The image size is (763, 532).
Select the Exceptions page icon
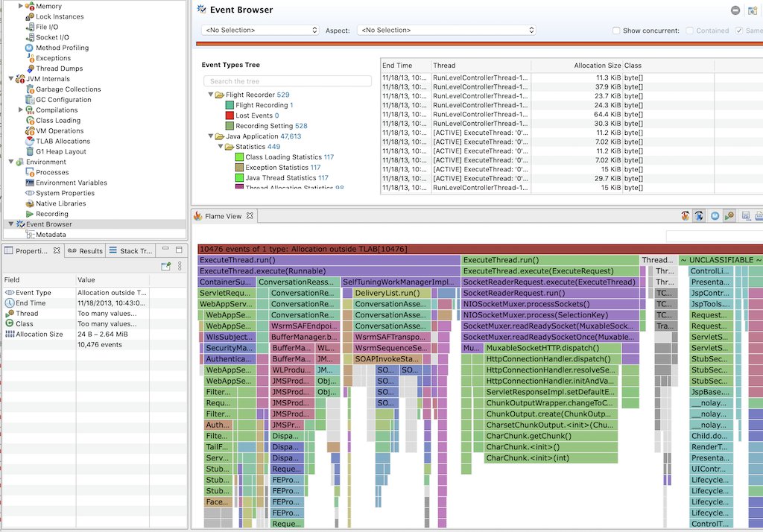pyautogui.click(x=30, y=58)
